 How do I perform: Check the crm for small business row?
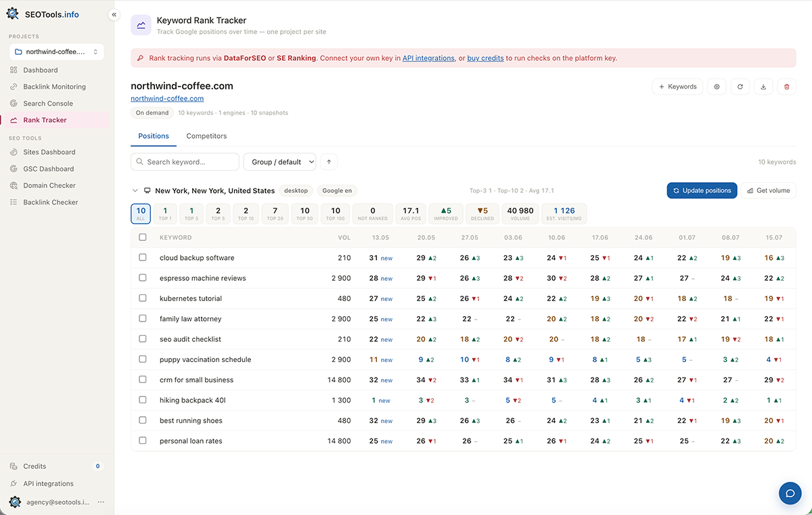pos(142,380)
